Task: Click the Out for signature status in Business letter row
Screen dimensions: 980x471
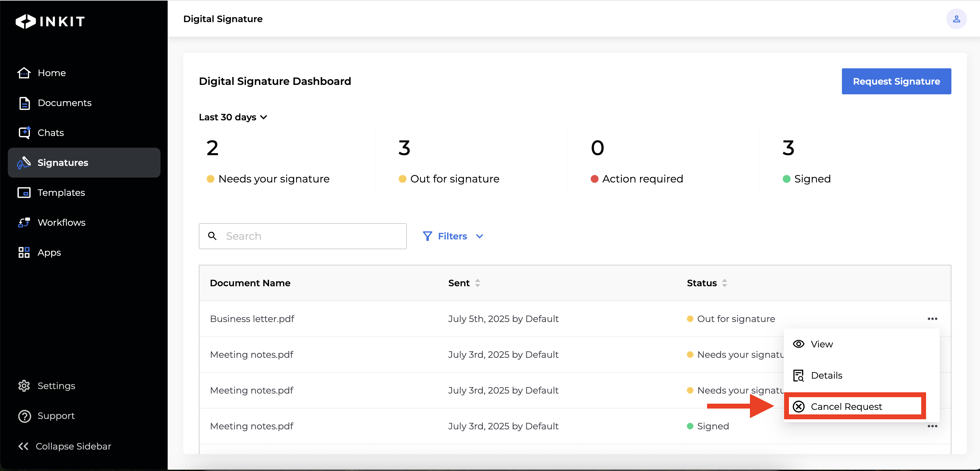Action: [x=730, y=319]
